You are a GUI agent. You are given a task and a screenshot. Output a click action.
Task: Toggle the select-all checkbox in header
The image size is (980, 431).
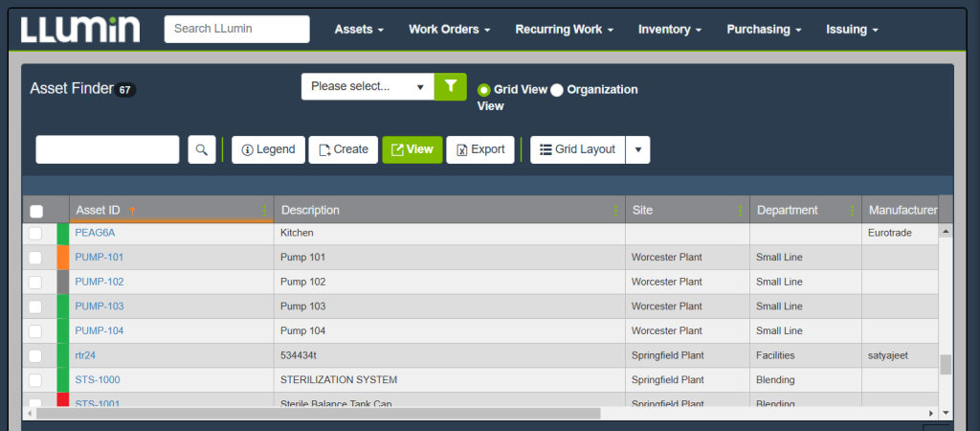click(36, 211)
